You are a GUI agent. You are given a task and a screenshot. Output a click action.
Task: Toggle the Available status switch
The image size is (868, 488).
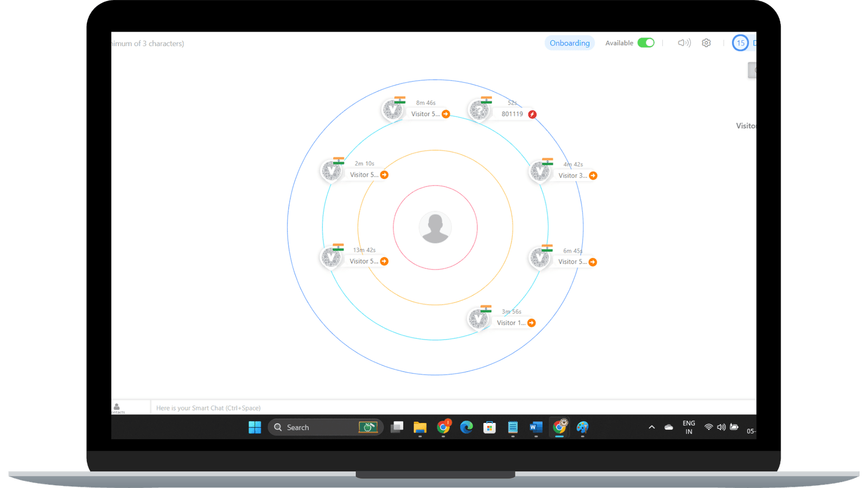tap(646, 43)
